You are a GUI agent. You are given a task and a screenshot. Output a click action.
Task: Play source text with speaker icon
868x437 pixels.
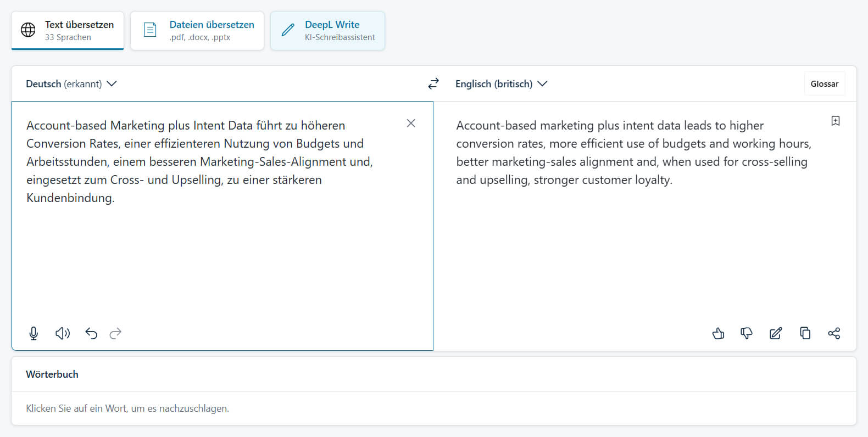[63, 333]
